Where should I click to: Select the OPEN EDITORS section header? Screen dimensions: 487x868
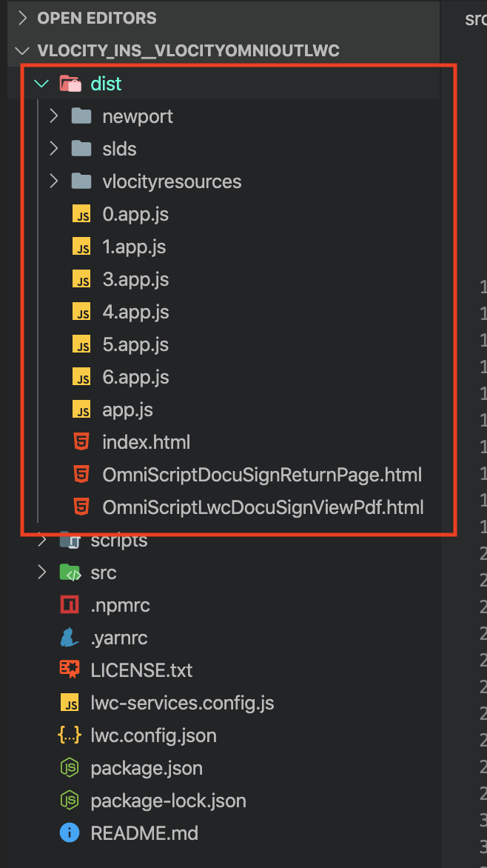pos(98,19)
